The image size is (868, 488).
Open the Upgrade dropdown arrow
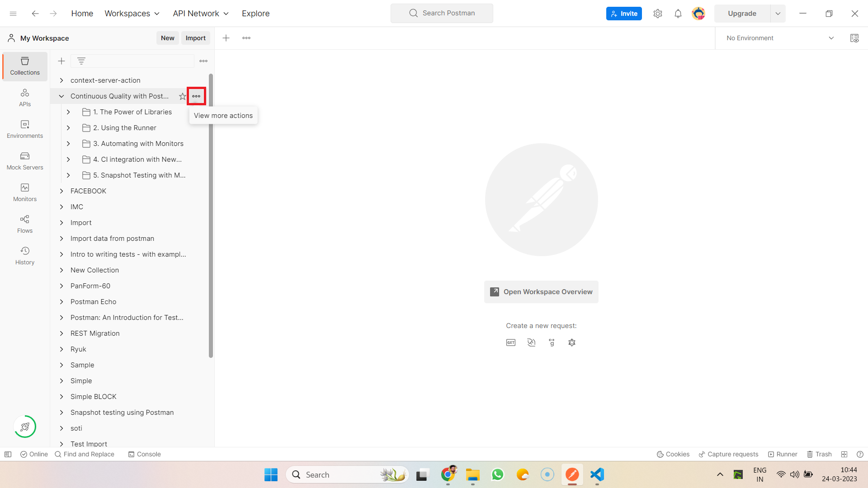(778, 14)
